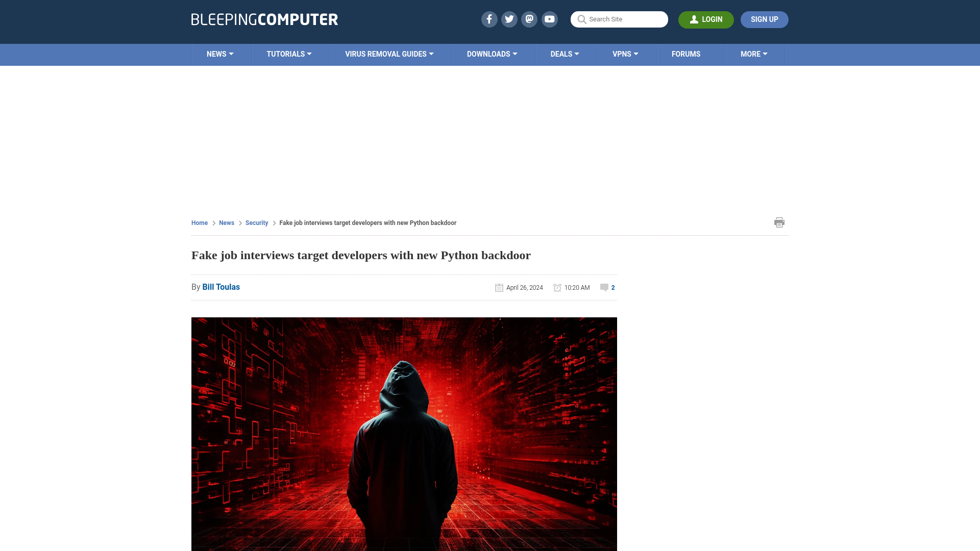Click the BleepingComputer Mastodon icon
The height and width of the screenshot is (551, 980).
click(x=530, y=19)
